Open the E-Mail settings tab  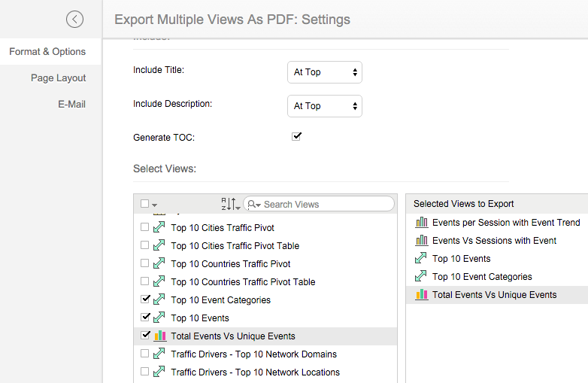71,105
